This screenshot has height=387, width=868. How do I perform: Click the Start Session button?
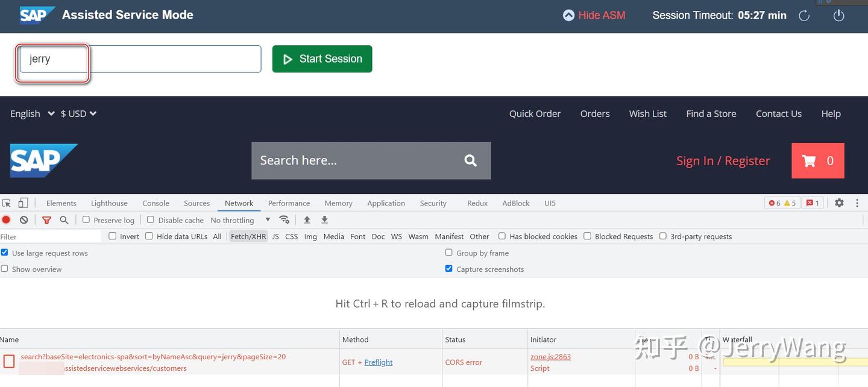pos(322,58)
